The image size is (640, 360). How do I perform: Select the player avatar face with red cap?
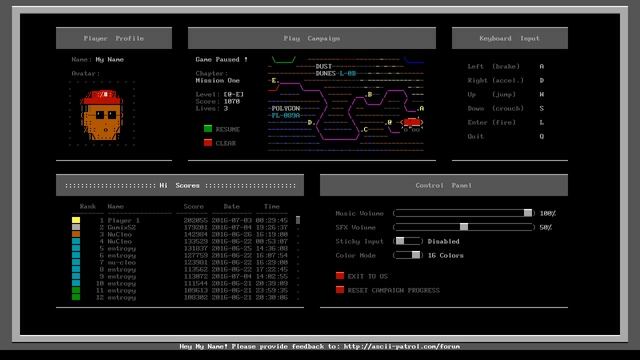pos(102,114)
